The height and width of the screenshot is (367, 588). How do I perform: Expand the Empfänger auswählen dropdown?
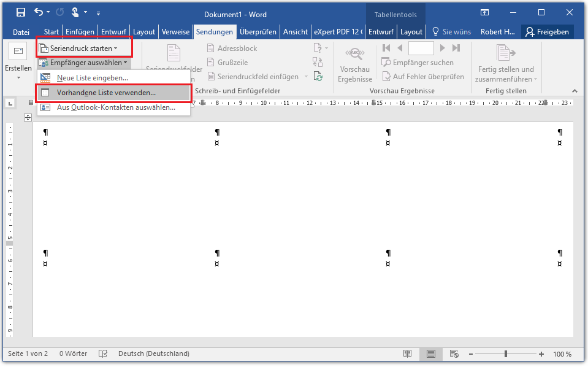click(83, 63)
